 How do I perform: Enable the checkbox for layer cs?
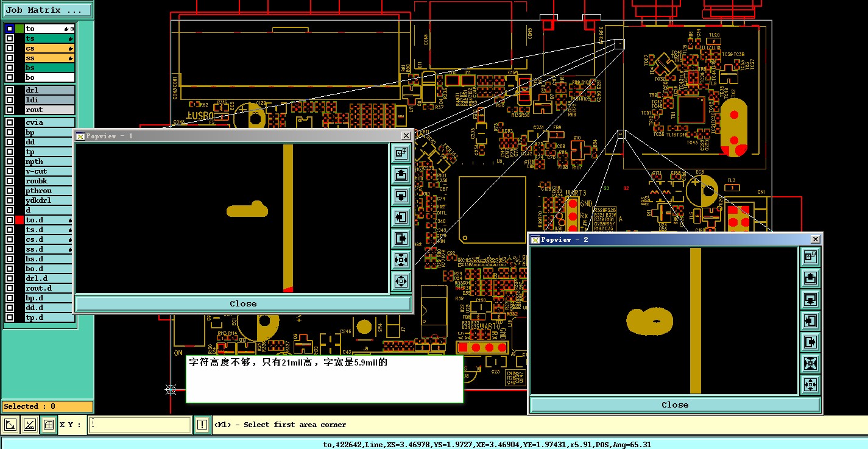coord(10,48)
